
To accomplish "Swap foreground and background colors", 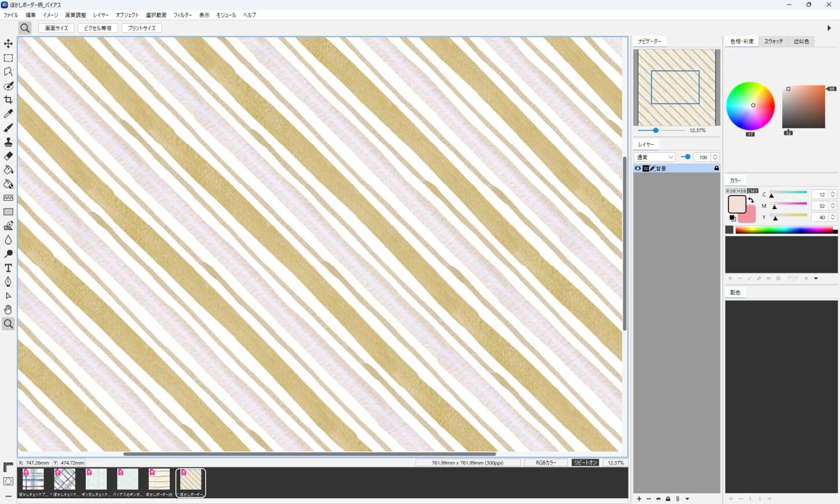I will [x=751, y=200].
